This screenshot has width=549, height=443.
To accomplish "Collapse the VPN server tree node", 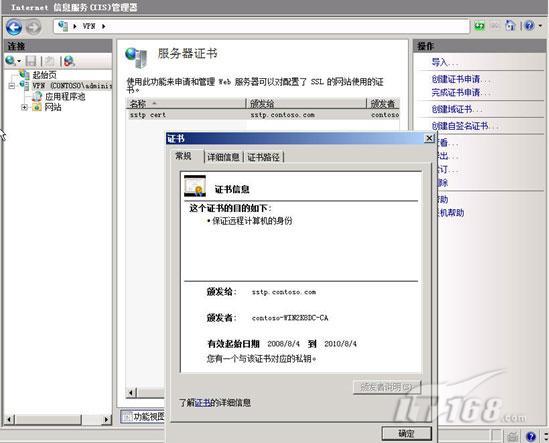I will pos(12,86).
